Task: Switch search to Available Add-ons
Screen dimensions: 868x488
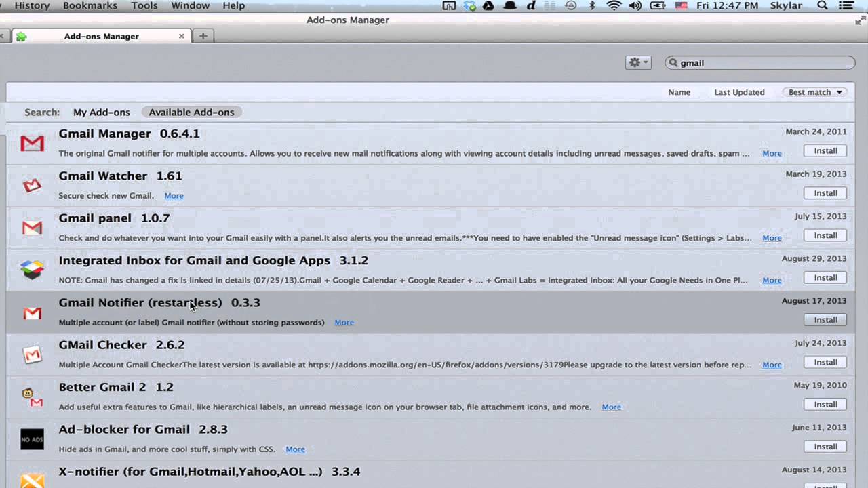Action: tap(191, 113)
